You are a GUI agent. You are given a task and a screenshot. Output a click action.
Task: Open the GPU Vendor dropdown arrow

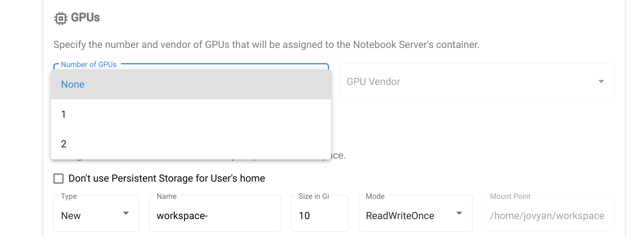point(601,81)
